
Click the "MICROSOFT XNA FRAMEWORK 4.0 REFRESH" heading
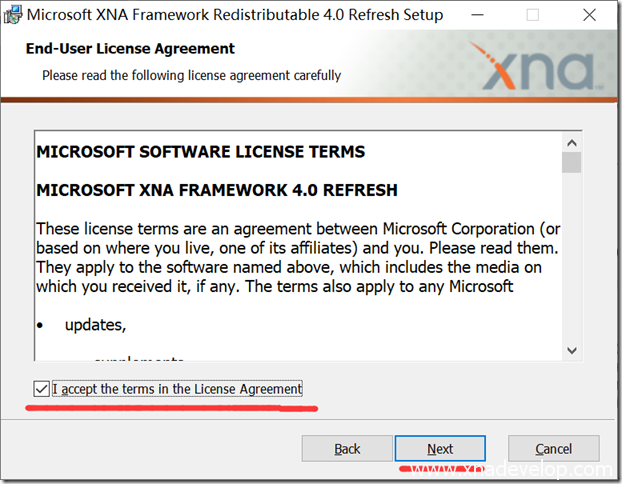point(217,190)
